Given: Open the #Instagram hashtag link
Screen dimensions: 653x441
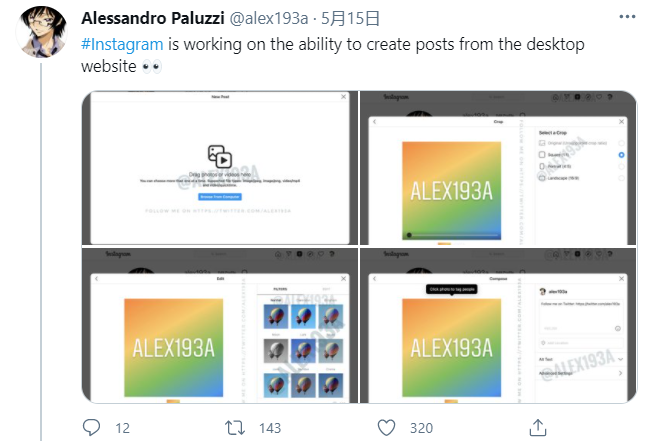Looking at the screenshot, I should [x=122, y=44].
